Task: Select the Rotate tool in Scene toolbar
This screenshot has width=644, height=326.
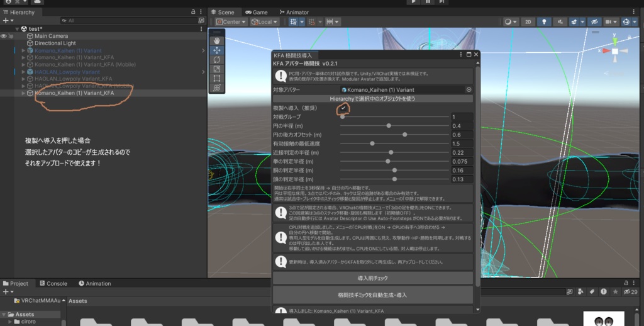Action: click(217, 60)
